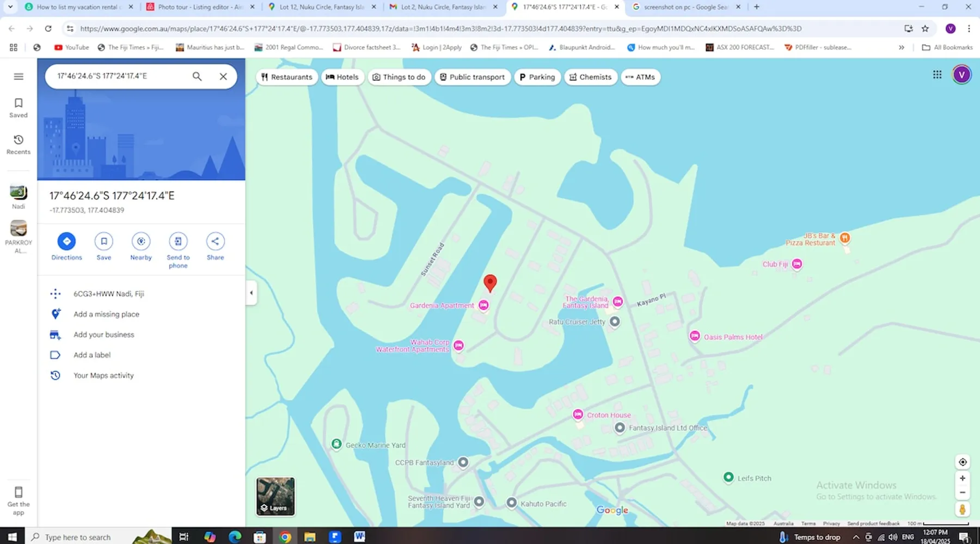
Task: Open the Google Maps hamburger menu
Action: (x=19, y=77)
